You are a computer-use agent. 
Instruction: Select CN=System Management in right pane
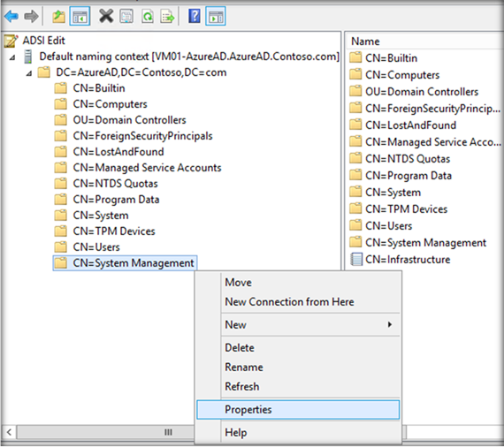coord(425,243)
